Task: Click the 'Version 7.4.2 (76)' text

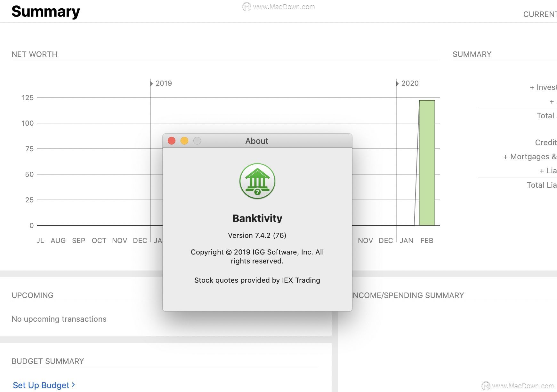Action: click(257, 236)
